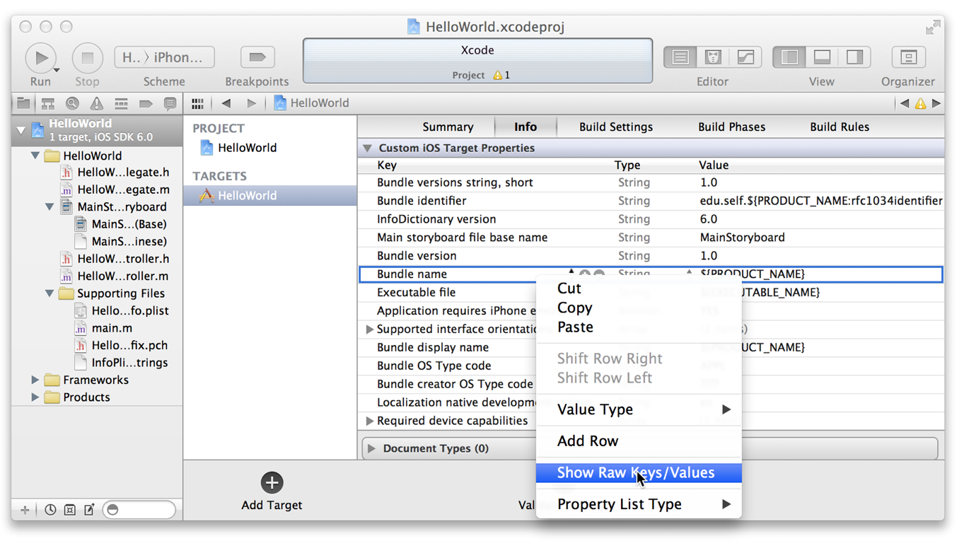This screenshot has height=560, width=969.
Task: Toggle Breakpoints in the toolbar
Action: [x=257, y=58]
